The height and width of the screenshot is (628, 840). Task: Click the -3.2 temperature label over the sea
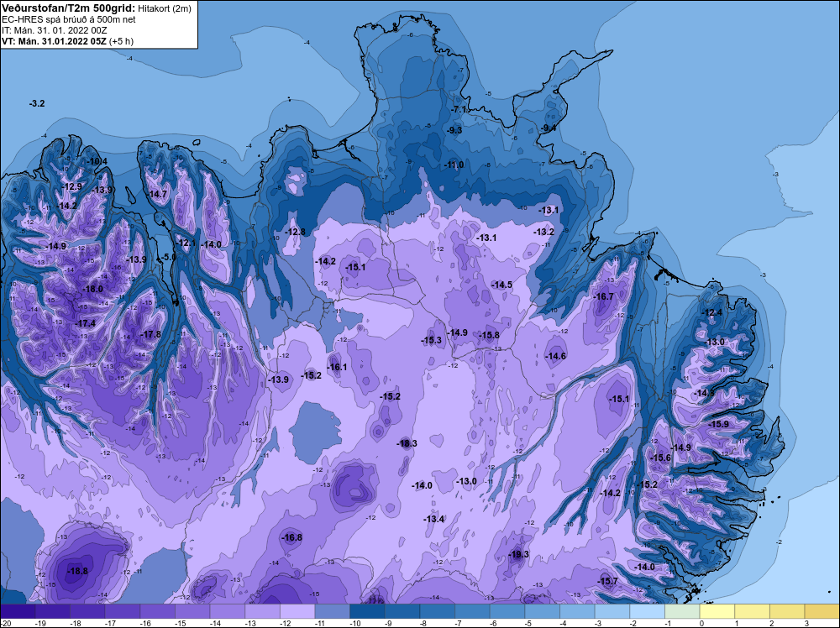point(37,103)
